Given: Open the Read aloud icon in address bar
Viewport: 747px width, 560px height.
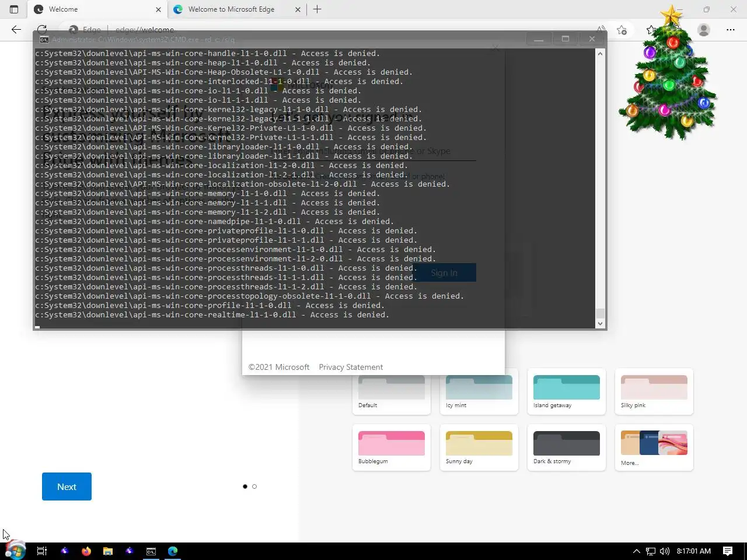Looking at the screenshot, I should [x=601, y=30].
